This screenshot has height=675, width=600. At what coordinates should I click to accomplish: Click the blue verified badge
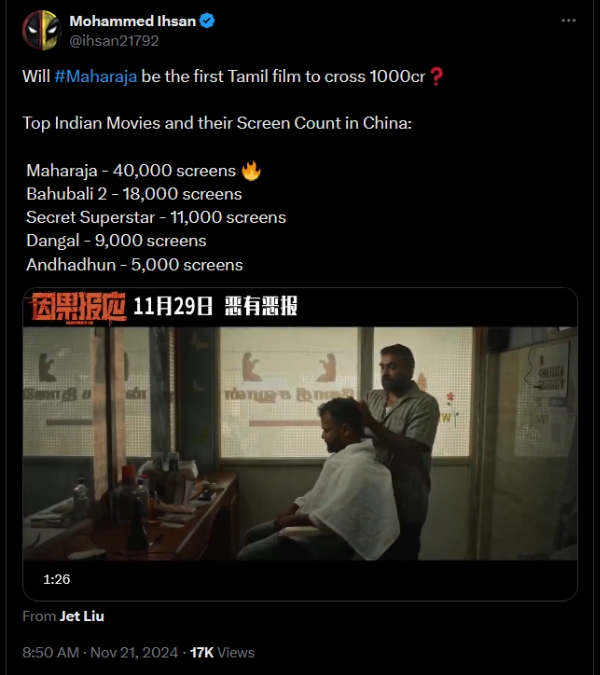[x=207, y=21]
